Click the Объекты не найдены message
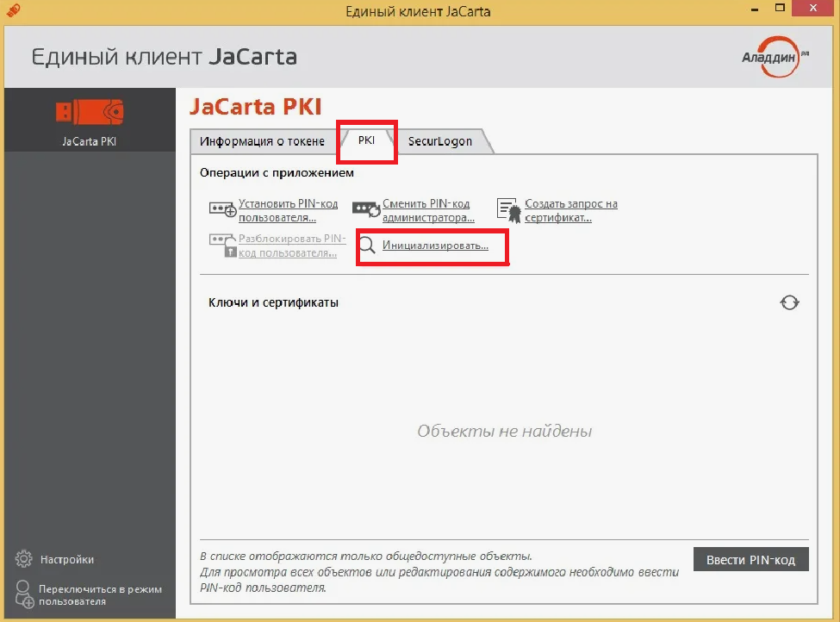This screenshot has height=622, width=840. (505, 432)
